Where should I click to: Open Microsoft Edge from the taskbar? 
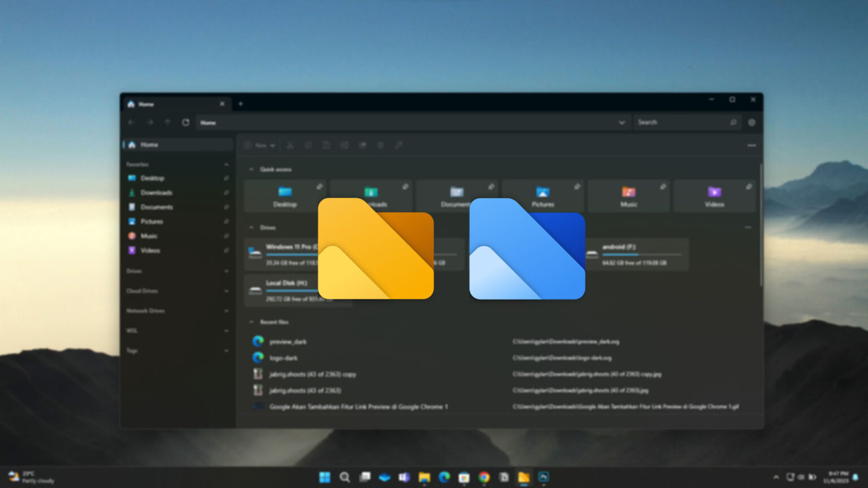click(444, 477)
